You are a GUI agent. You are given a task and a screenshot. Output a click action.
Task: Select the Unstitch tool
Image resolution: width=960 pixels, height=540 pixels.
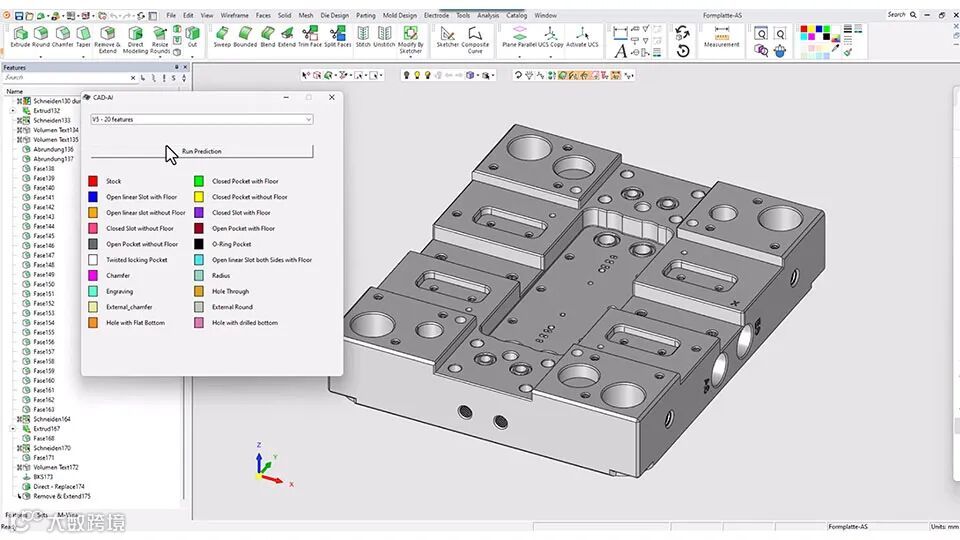coord(384,37)
